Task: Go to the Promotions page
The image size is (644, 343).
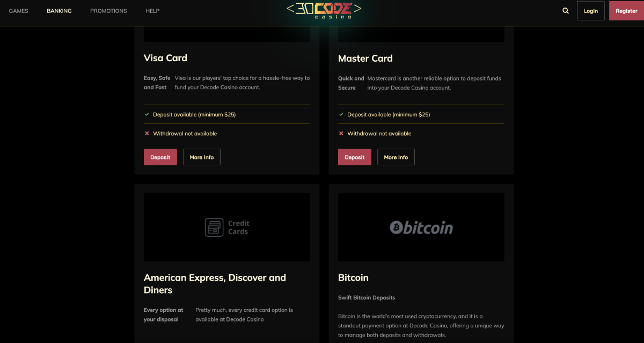Action: [x=108, y=11]
